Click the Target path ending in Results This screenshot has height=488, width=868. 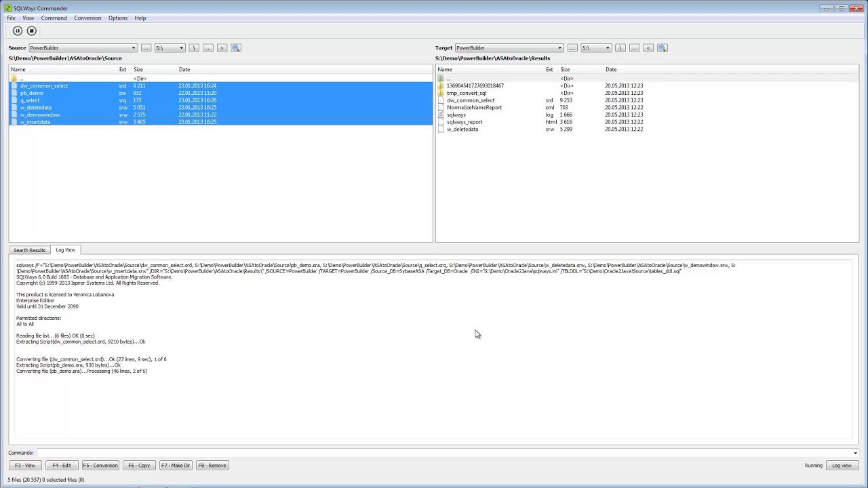(x=492, y=58)
